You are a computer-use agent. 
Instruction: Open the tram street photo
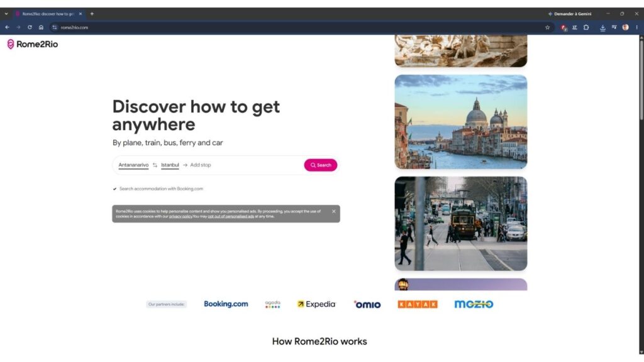point(461,224)
